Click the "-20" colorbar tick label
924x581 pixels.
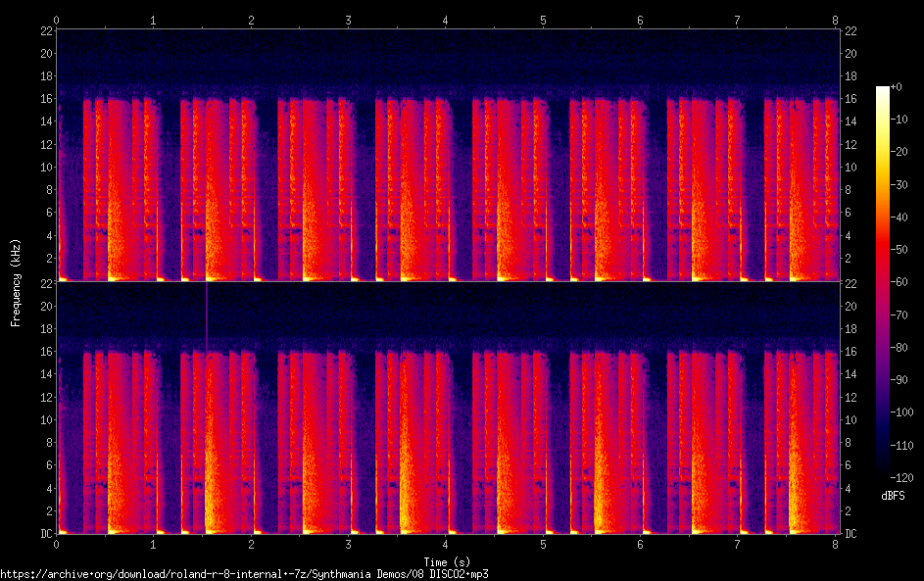click(900, 152)
